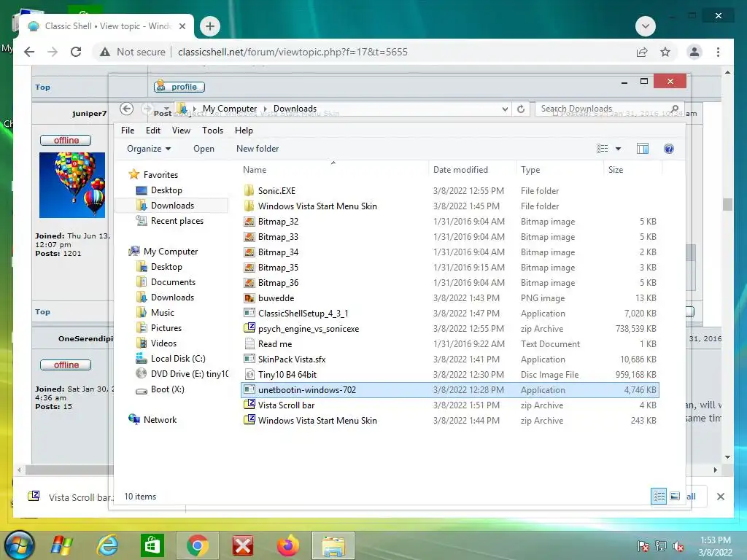Bookmark this page with Chrome star icon
This screenshot has width=747, height=560.
click(x=665, y=52)
